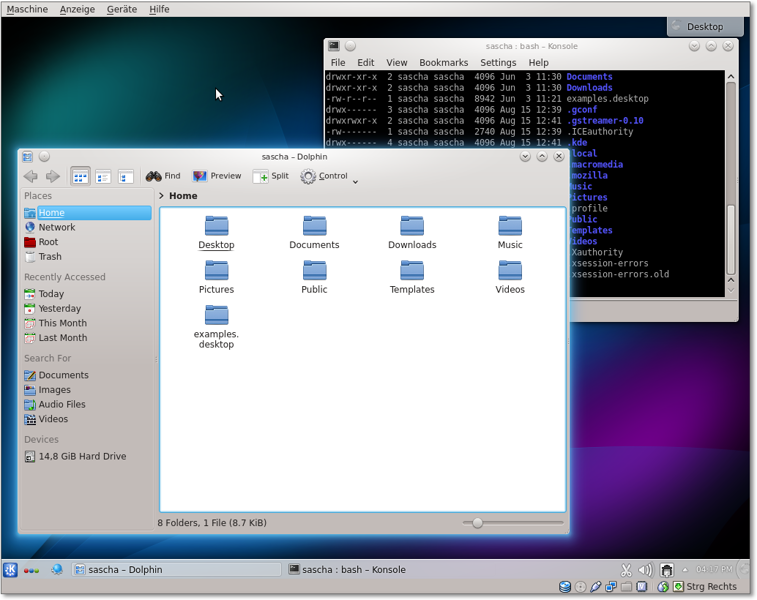Open Konsole Settings menu
Viewport: 757px width, 600px height.
click(498, 62)
